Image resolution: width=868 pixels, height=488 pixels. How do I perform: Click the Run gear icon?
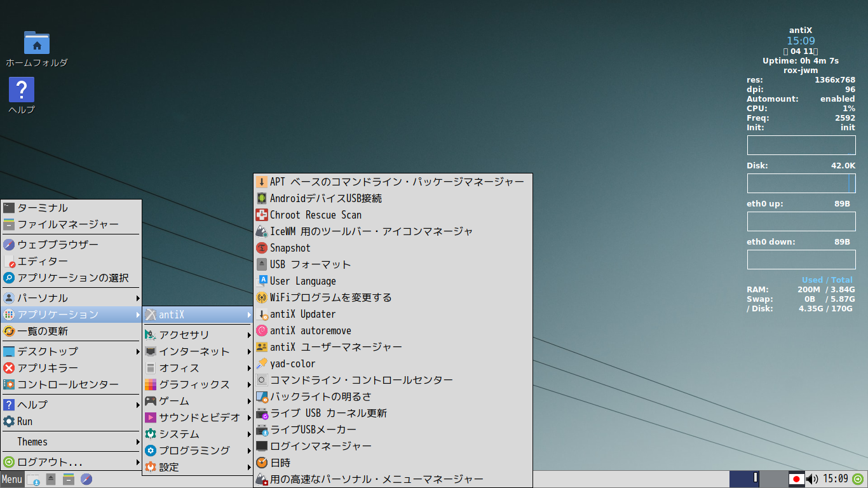[9, 421]
